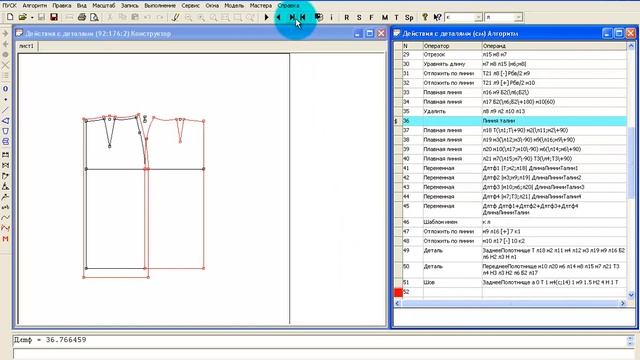The image size is (640, 360).
Task: Open the Сервис menu
Action: click(191, 5)
